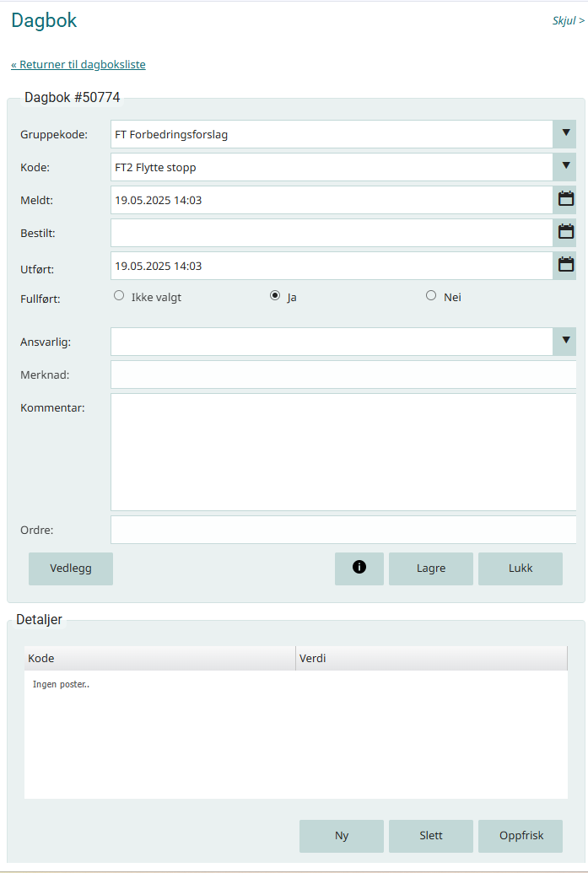Return to dagboksliste via link
Image resolution: width=588 pixels, height=873 pixels.
[78, 64]
